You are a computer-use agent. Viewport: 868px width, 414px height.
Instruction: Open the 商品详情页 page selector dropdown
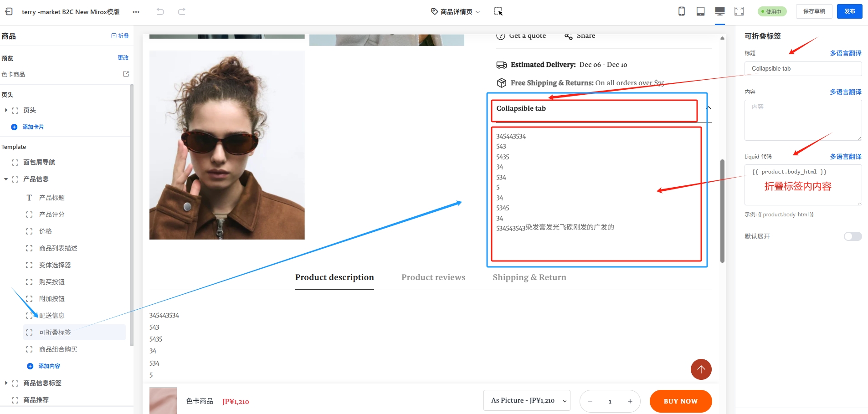455,12
